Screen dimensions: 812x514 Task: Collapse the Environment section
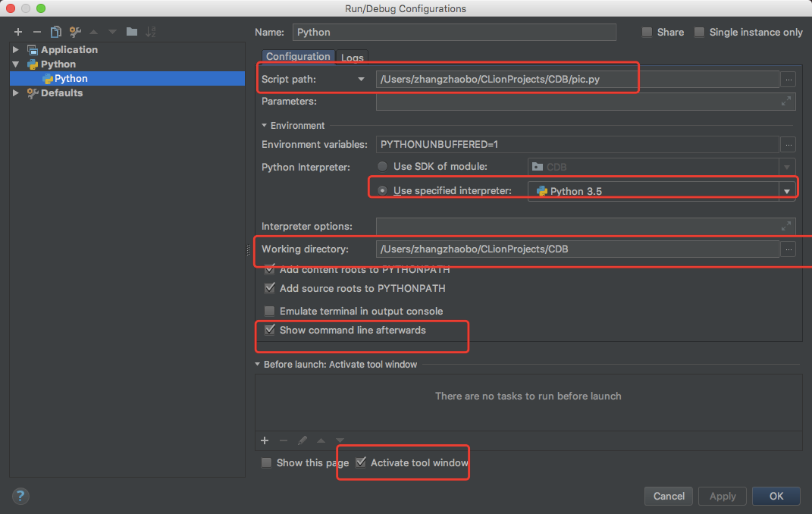pos(264,125)
